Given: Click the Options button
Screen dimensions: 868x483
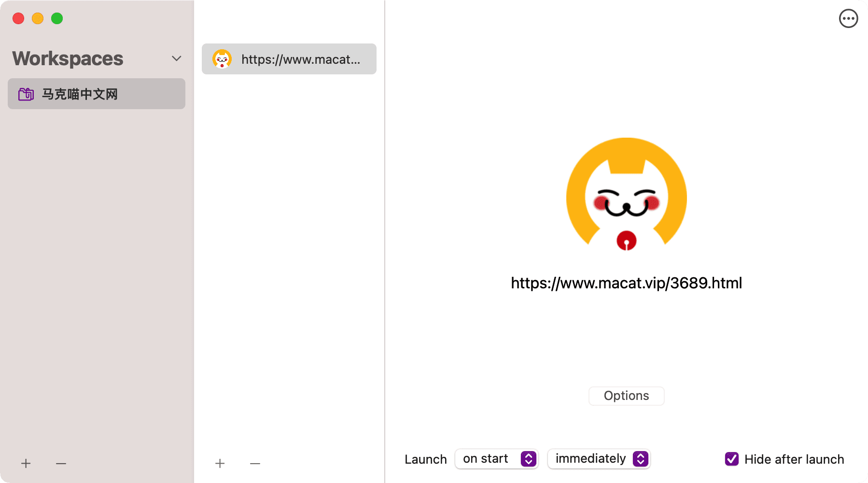Looking at the screenshot, I should (626, 396).
